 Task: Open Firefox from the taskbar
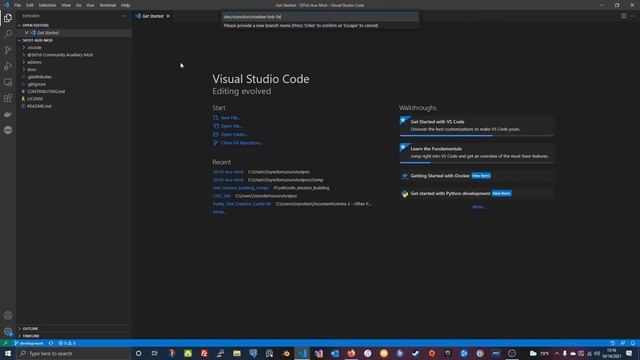(351, 353)
